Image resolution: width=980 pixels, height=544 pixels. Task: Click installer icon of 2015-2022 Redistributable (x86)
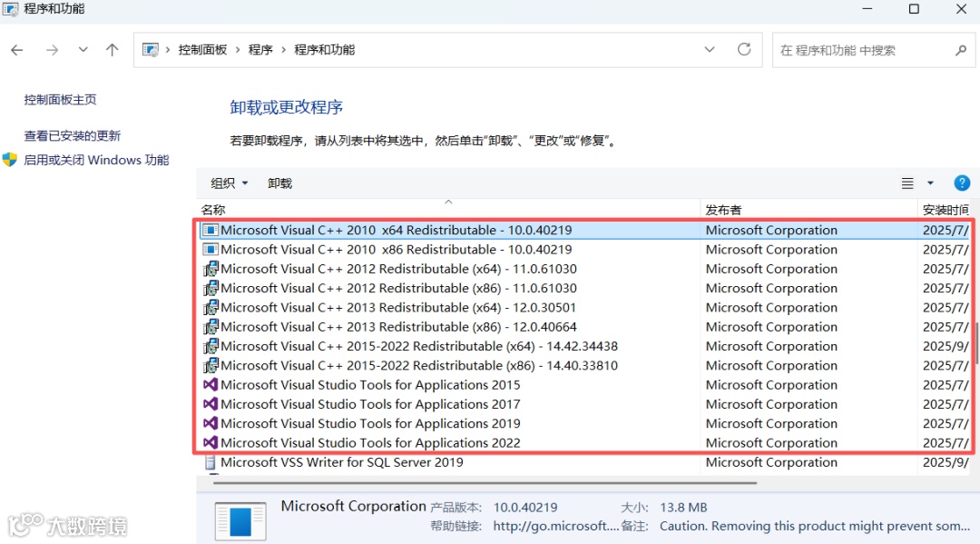pyautogui.click(x=211, y=366)
